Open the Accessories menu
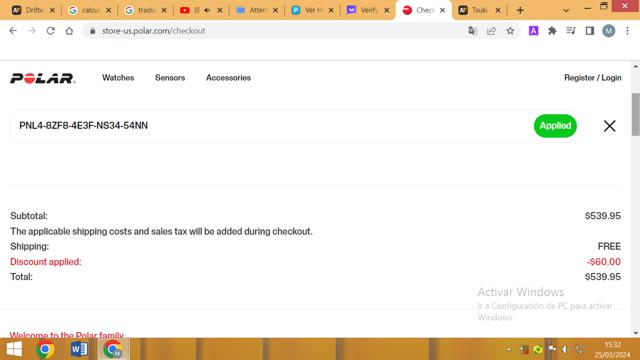This screenshot has height=360, width=640. (228, 78)
